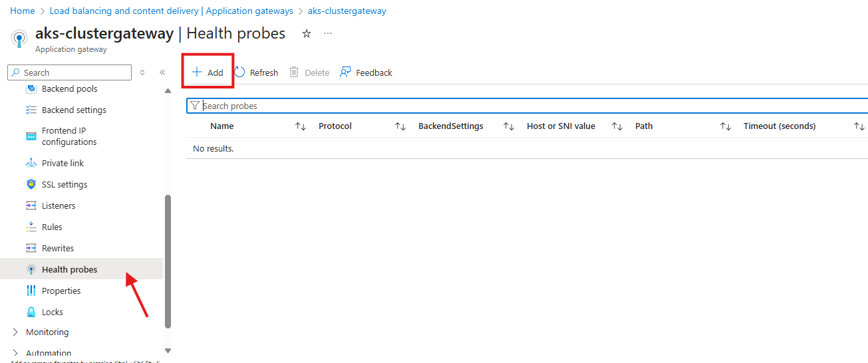Navigate to Rewrites
Screen dimensions: 868x363
click(58, 248)
